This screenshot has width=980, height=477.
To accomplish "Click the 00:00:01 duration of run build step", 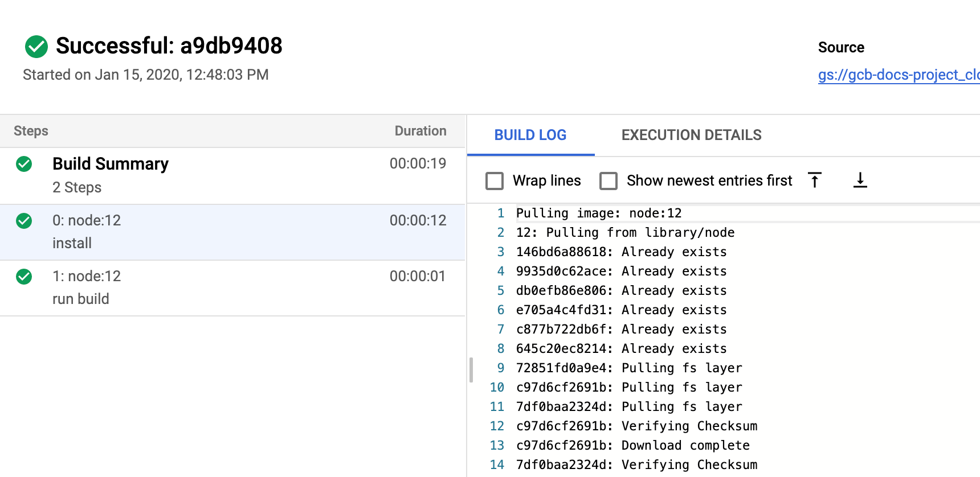I will 418,277.
